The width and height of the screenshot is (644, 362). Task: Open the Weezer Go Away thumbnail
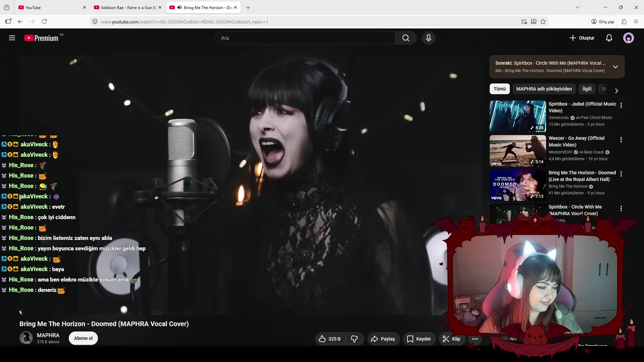[x=518, y=150]
